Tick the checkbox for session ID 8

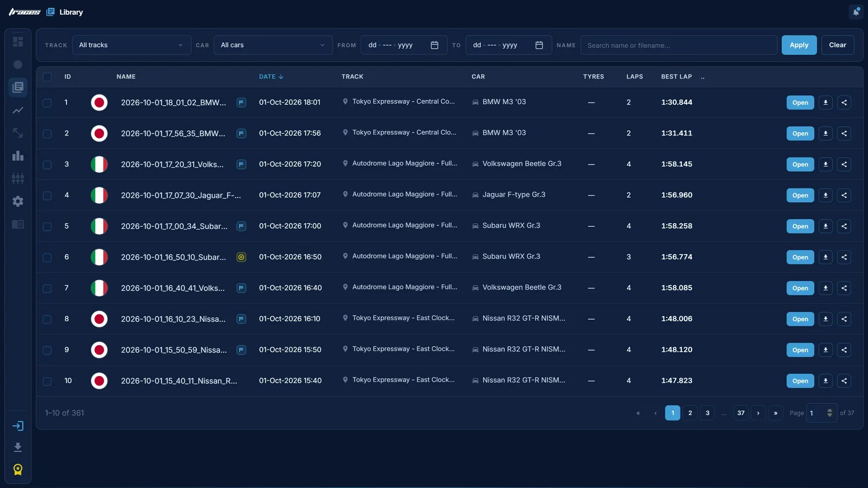[x=47, y=319]
